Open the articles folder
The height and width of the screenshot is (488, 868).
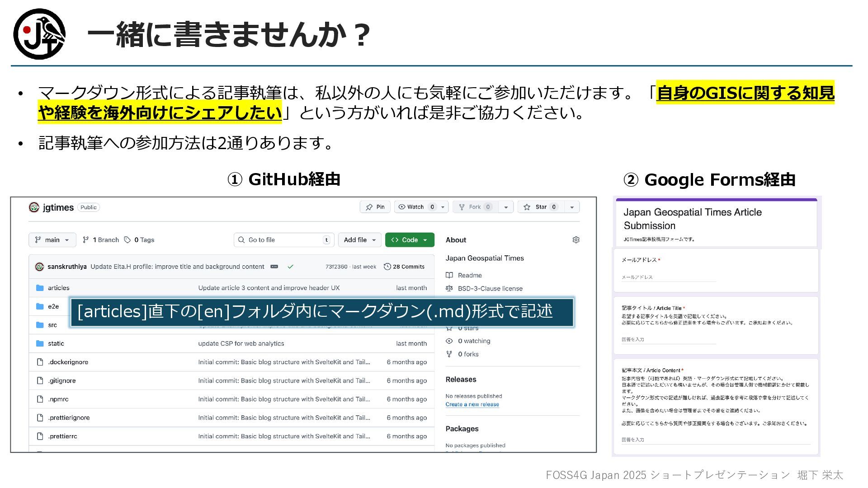(x=59, y=288)
